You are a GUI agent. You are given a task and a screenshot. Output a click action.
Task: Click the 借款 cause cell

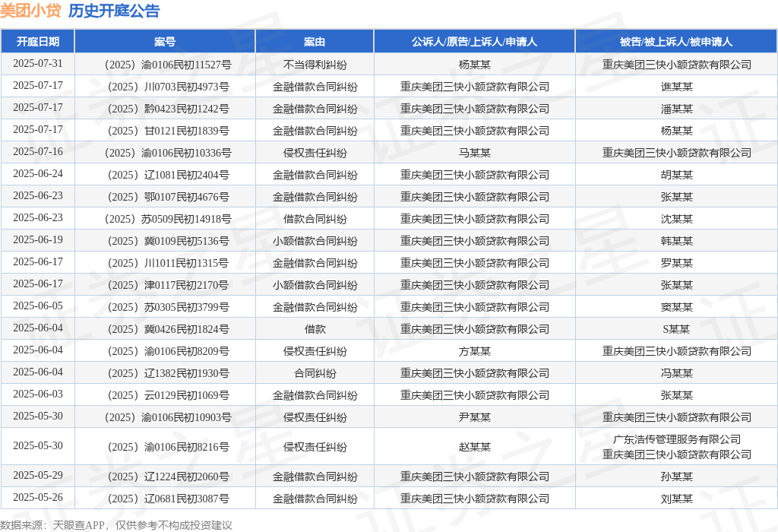315,329
